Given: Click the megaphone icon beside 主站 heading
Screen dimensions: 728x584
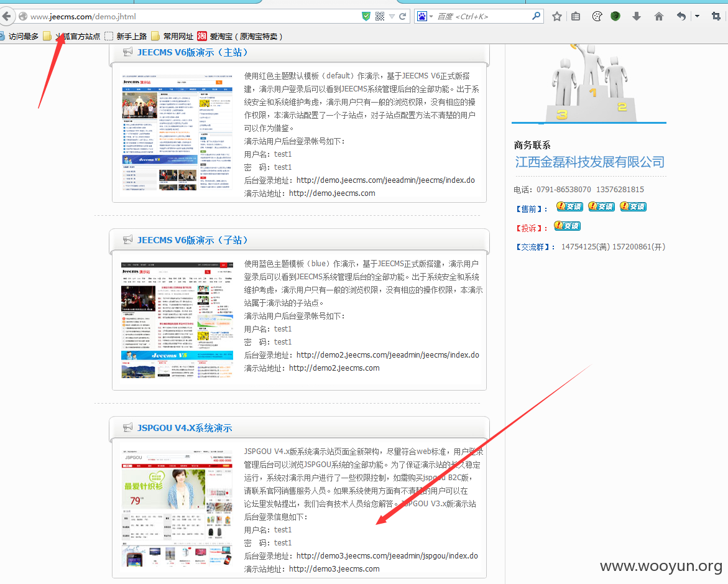Looking at the screenshot, I should pos(127,52).
